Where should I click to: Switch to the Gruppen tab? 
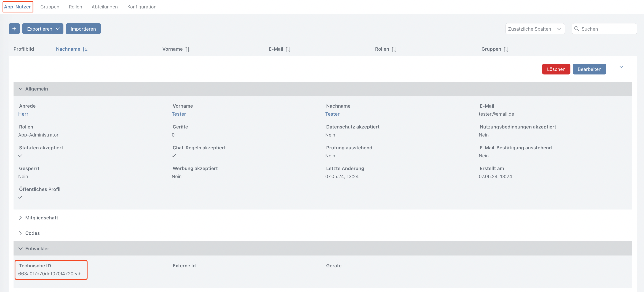click(50, 7)
